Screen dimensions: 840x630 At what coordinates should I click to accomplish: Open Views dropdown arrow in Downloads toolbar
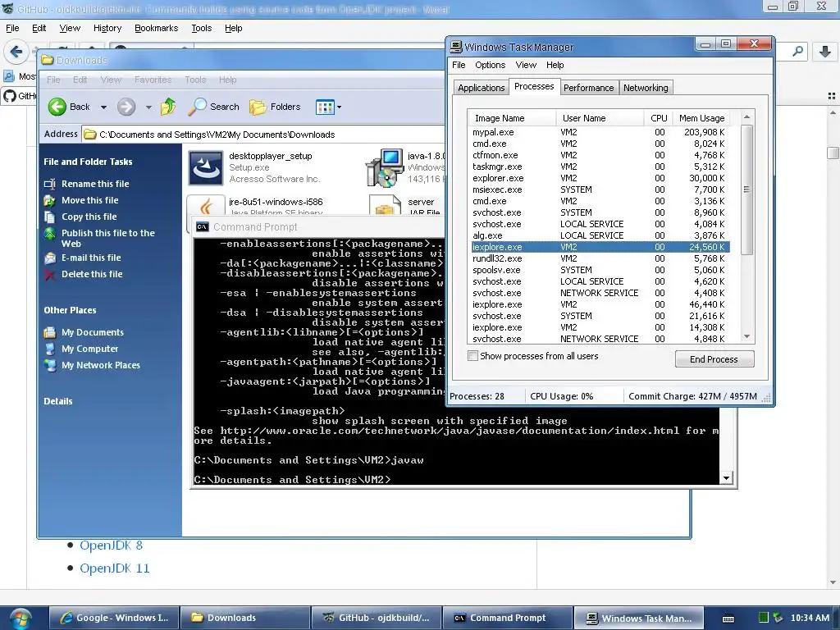[339, 107]
